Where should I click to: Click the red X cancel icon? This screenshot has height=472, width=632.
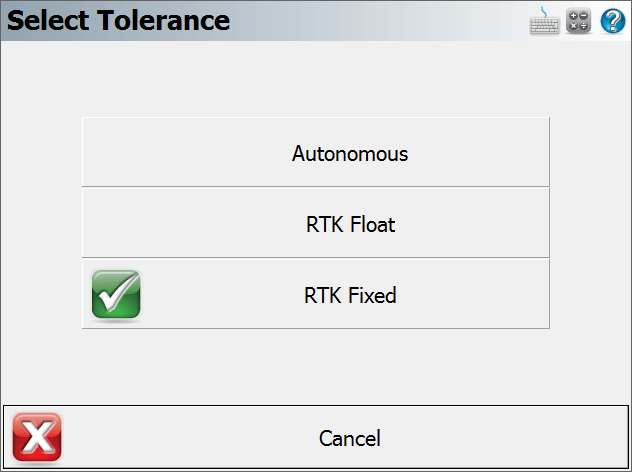point(37,437)
